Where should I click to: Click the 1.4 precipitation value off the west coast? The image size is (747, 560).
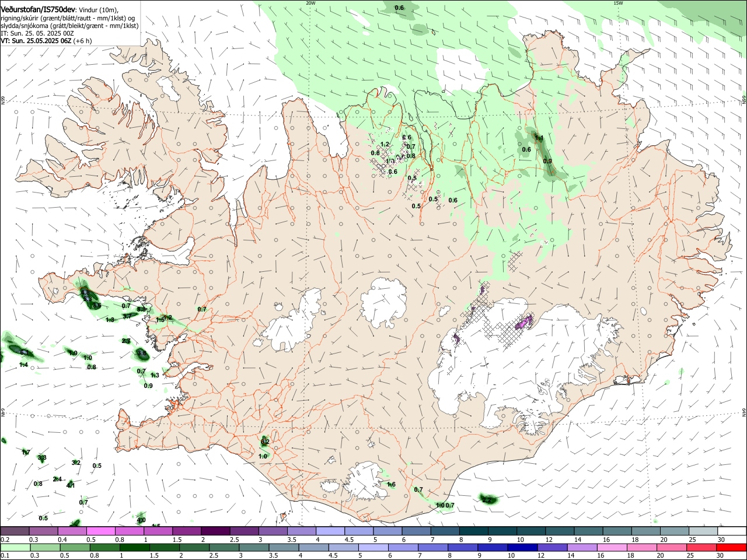(24, 365)
